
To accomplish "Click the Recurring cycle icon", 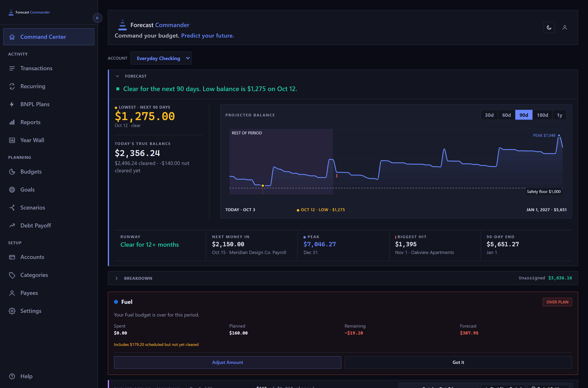I will point(12,86).
